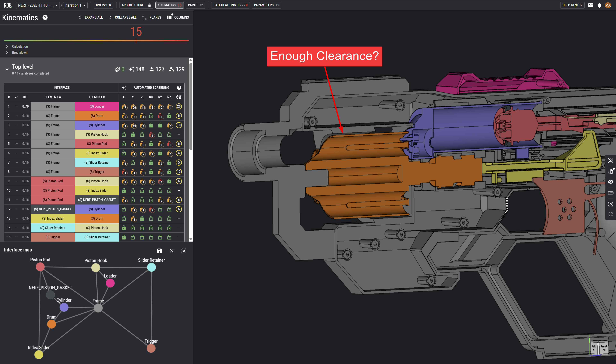This screenshot has width=616, height=364.
Task: Click the fullscreen icon in viewer toolbar
Action: point(610,214)
